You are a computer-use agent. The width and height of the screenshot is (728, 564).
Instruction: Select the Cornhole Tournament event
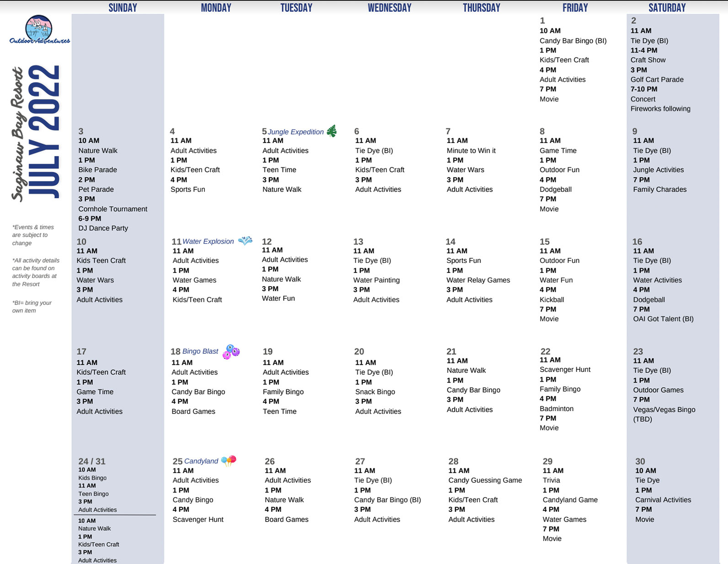(x=112, y=209)
